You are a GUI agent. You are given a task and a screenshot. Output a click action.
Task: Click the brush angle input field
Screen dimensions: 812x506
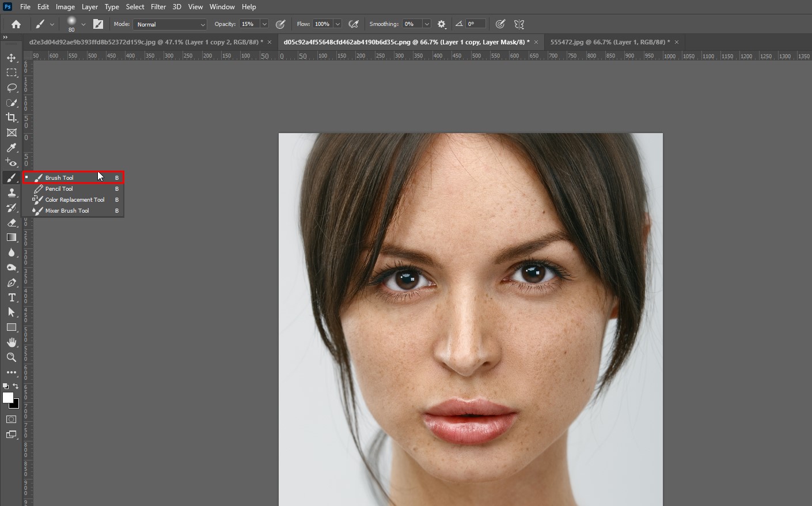pos(476,24)
